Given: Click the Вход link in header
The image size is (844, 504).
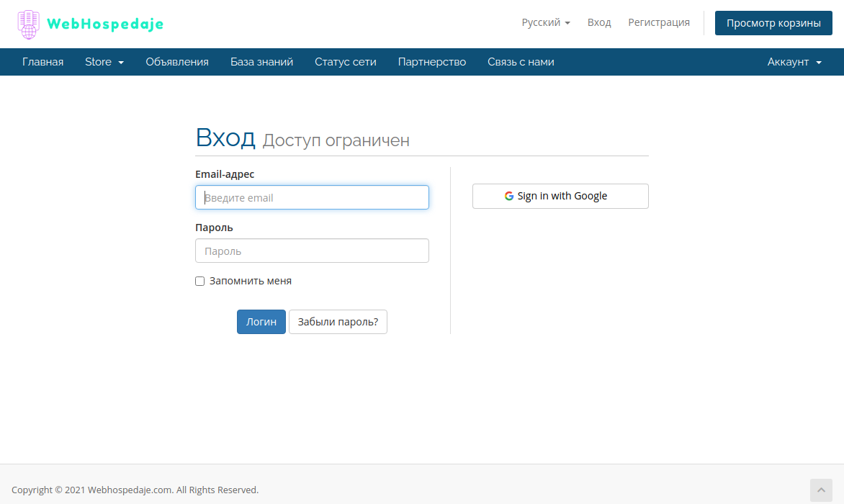Looking at the screenshot, I should pos(599,22).
